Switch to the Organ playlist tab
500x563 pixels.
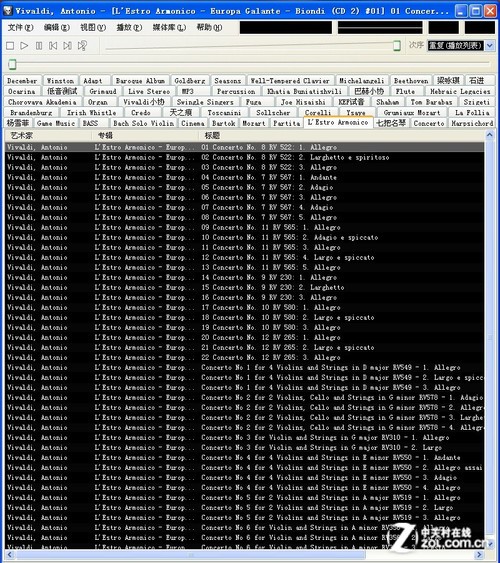point(98,102)
